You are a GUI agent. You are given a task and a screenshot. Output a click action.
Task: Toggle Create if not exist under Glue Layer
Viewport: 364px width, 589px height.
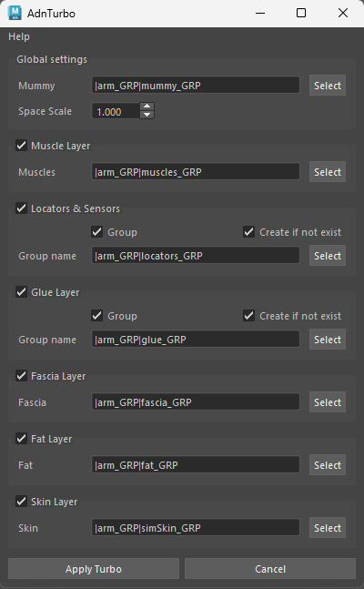(x=248, y=316)
